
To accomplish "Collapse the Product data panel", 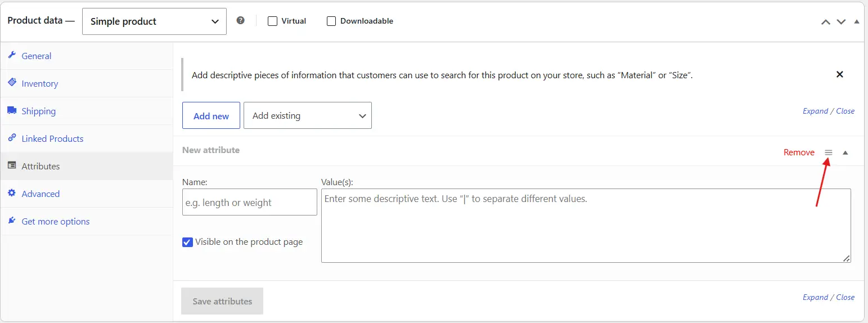I will point(857,22).
